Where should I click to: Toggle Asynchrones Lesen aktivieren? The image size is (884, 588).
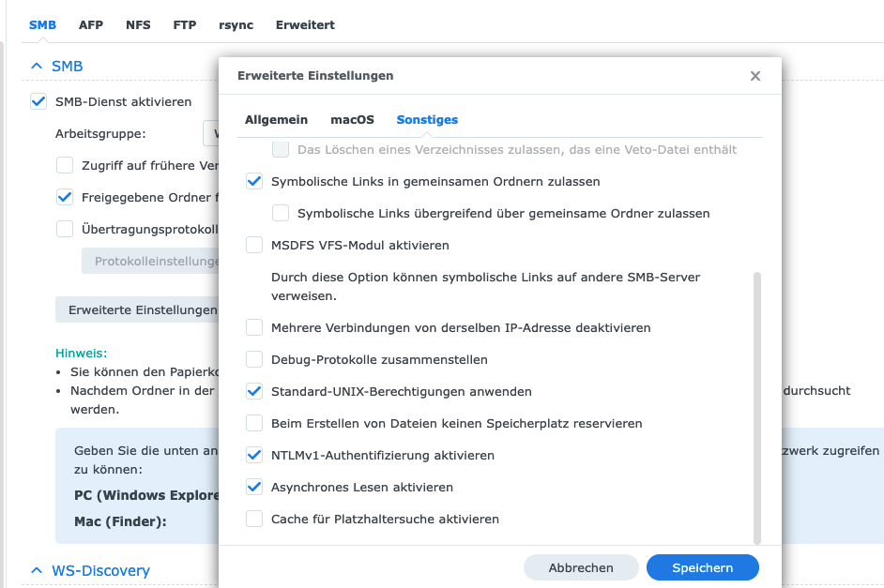[x=254, y=488]
